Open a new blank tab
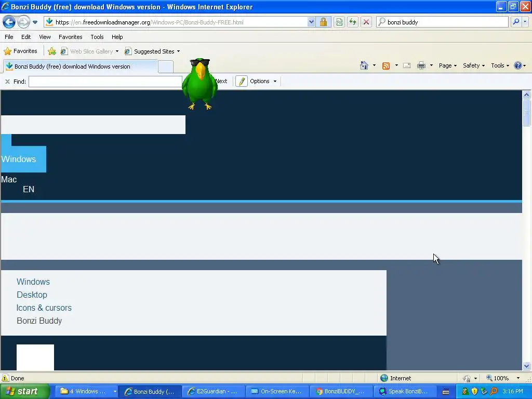Image resolution: width=532 pixels, height=399 pixels. click(x=166, y=67)
